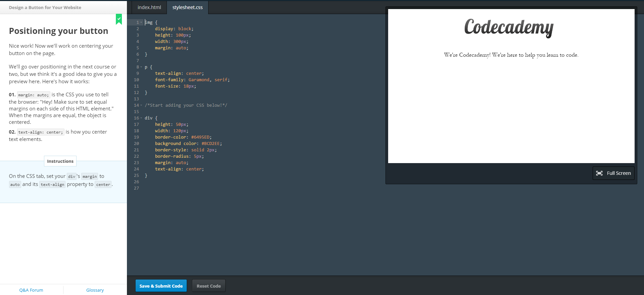644x295 pixels.
Task: Place cursor on empty line 27
Action: (201, 188)
